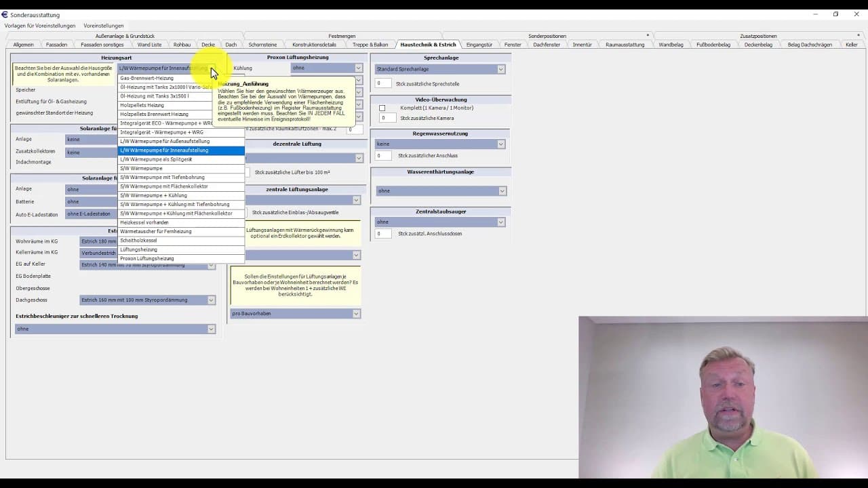
Task: Switch to the Fassaden tab
Action: (56, 45)
